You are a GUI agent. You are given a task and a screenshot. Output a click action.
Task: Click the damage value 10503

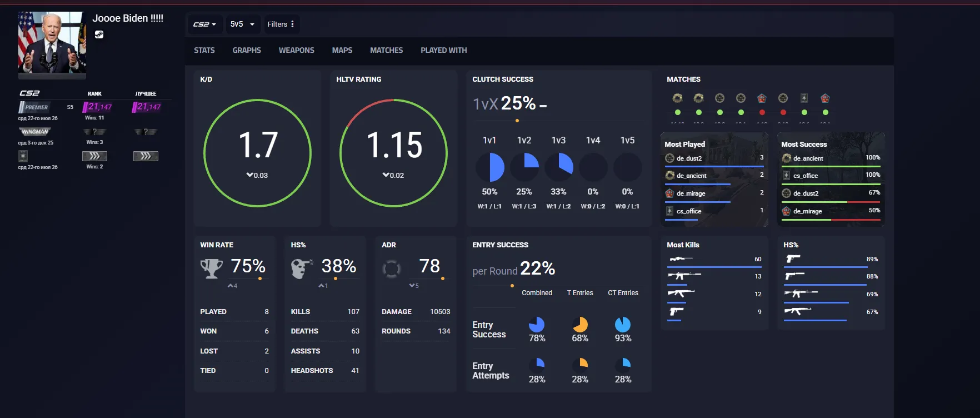coord(440,312)
